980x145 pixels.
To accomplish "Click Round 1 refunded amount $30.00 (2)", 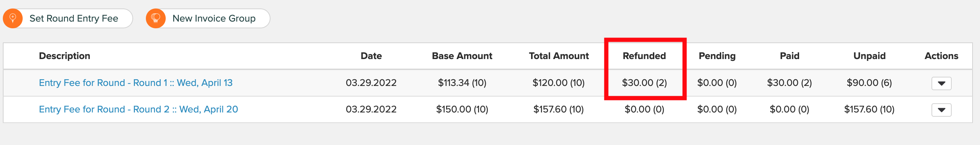I will click(x=644, y=83).
